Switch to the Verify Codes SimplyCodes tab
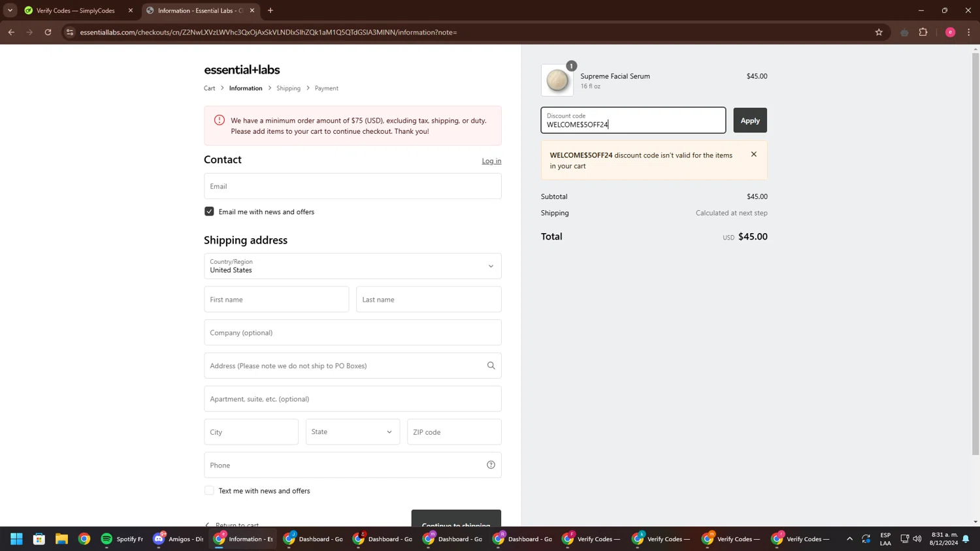Viewport: 980px width, 551px height. point(74,10)
